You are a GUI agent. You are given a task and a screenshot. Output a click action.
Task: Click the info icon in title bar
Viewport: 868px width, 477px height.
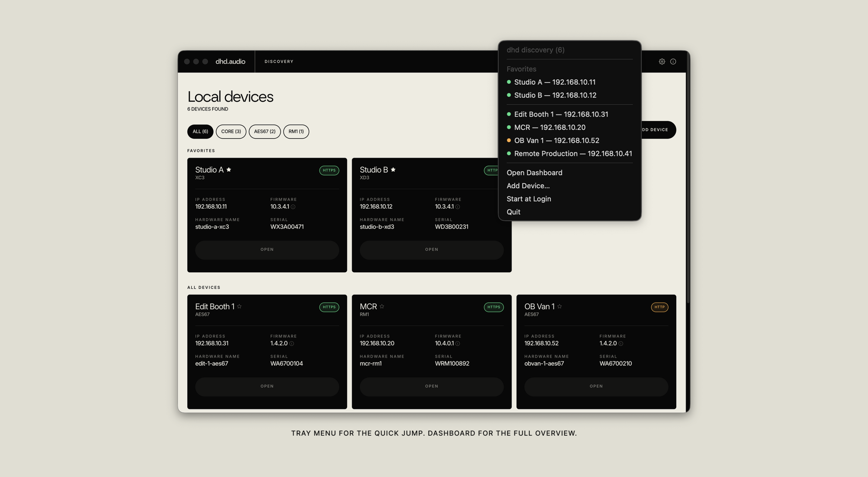pyautogui.click(x=673, y=62)
